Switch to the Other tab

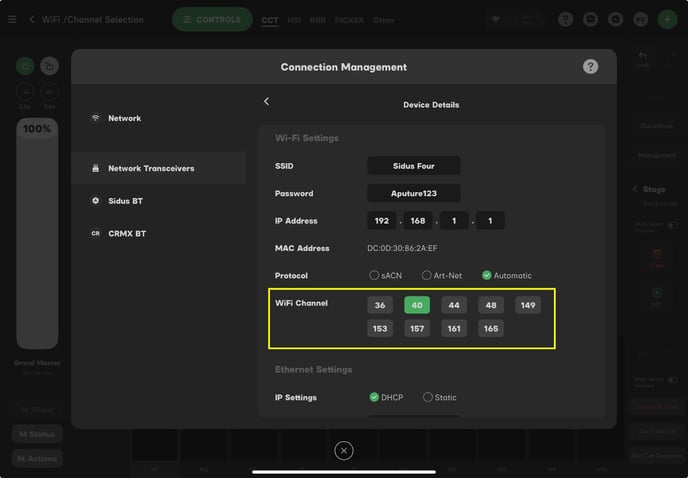tap(383, 20)
